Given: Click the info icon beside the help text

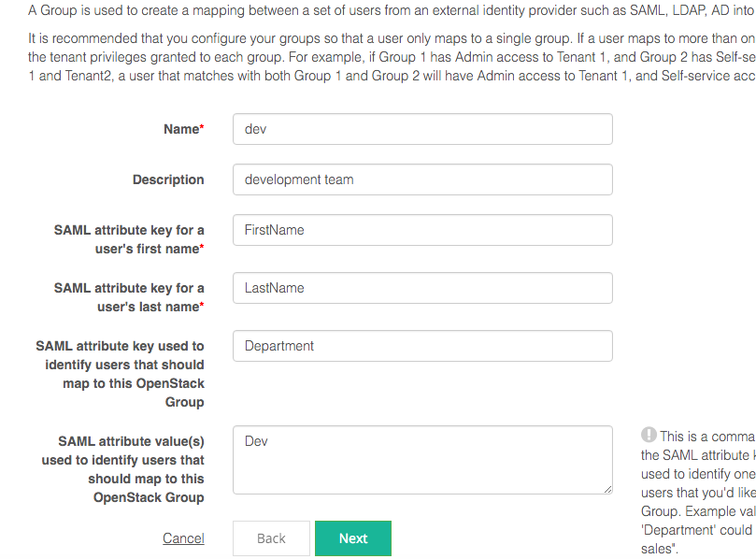Looking at the screenshot, I should pos(649,435).
